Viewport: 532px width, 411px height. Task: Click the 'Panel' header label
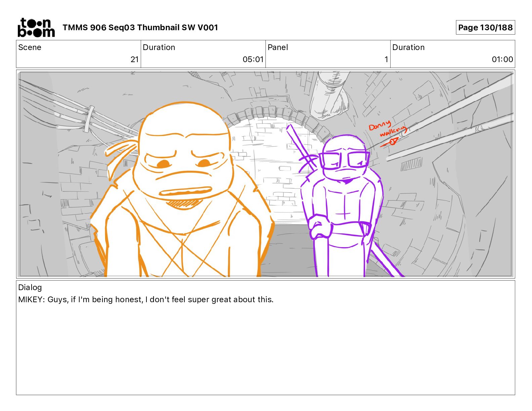(278, 47)
